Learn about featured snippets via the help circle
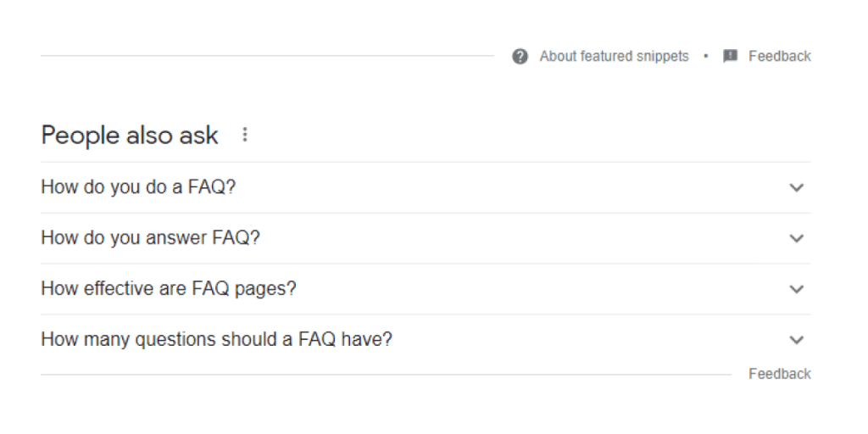 point(520,56)
